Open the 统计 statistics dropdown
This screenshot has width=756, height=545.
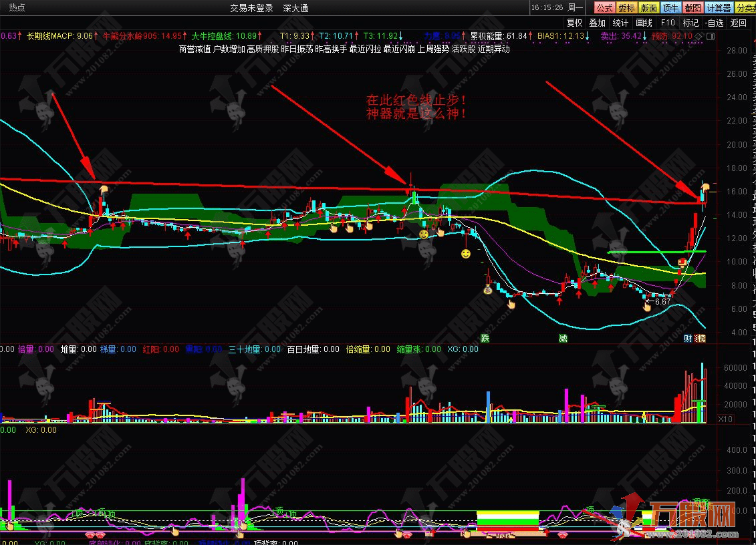[x=620, y=23]
